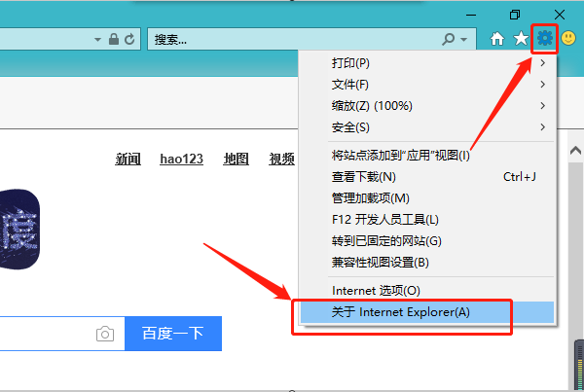Click the address bar lock icon
The width and height of the screenshot is (584, 392).
click(114, 39)
